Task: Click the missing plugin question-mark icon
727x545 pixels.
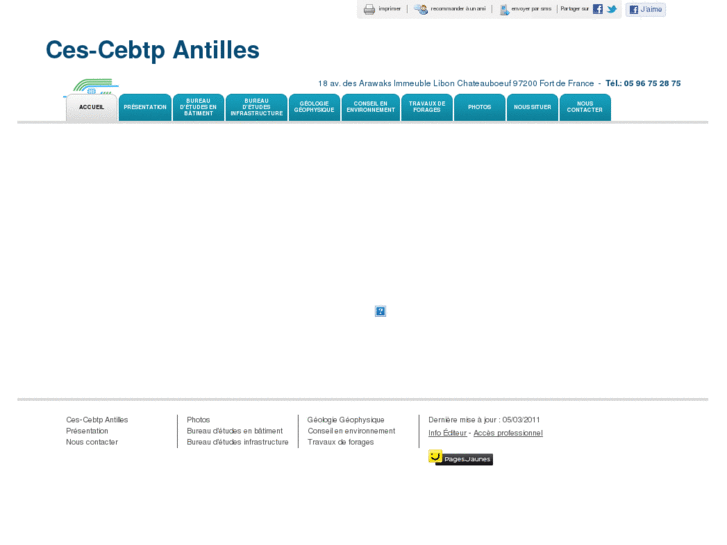Action: click(380, 311)
